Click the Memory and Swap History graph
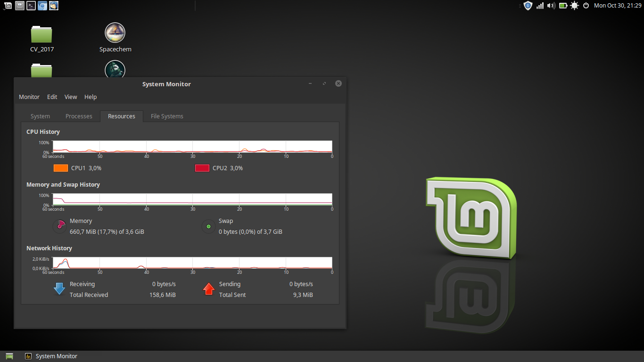This screenshot has width=644, height=362. (192, 199)
